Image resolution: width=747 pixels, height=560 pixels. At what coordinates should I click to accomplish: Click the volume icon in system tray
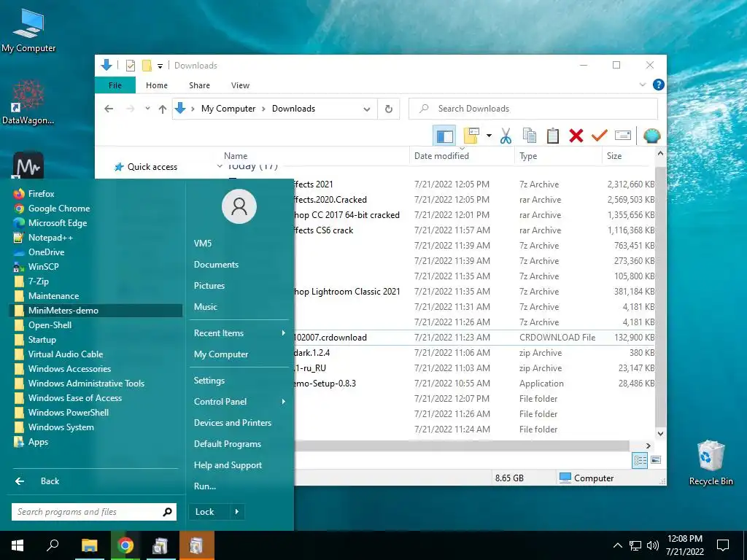(652, 545)
